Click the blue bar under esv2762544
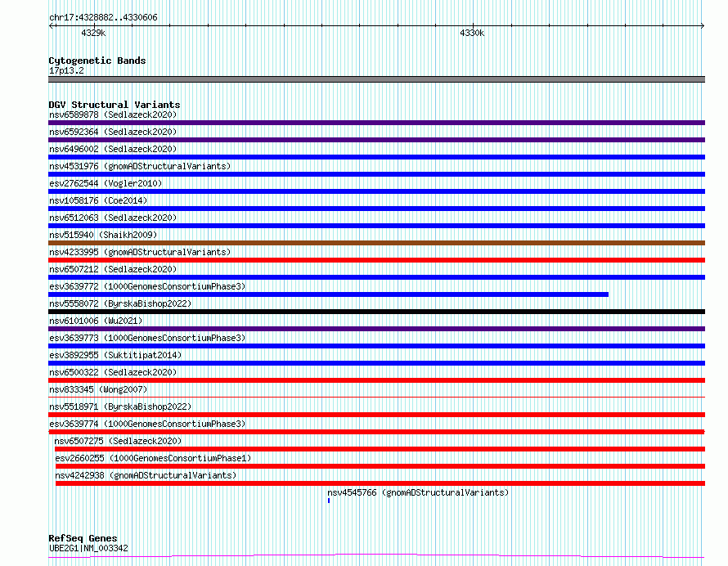The height and width of the screenshot is (566, 728). pos(376,191)
